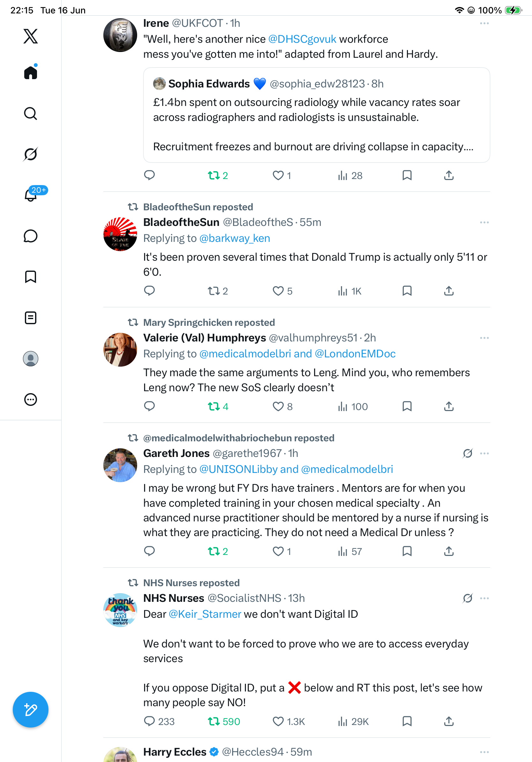Open Messages chat bubble in the sidebar
This screenshot has width=532, height=762.
click(31, 236)
